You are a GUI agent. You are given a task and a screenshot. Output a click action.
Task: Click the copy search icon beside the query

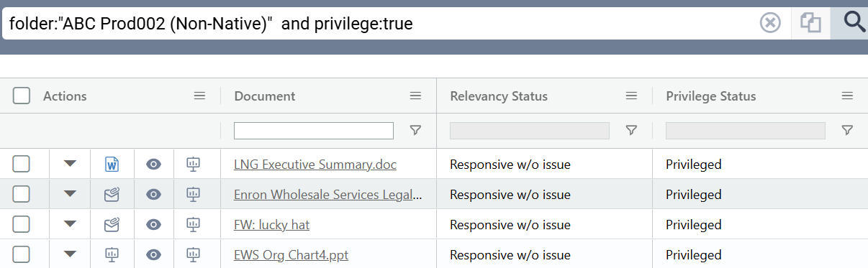pos(811,24)
